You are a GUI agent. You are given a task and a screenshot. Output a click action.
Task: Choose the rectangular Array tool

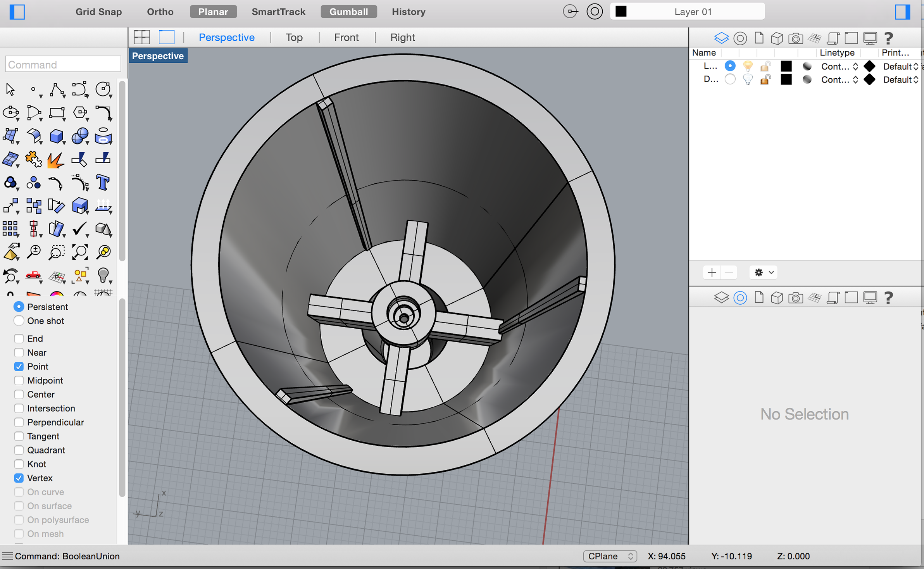point(10,229)
